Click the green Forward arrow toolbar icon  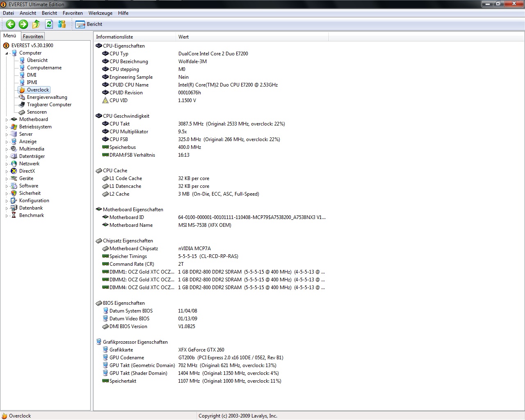pyautogui.click(x=23, y=24)
